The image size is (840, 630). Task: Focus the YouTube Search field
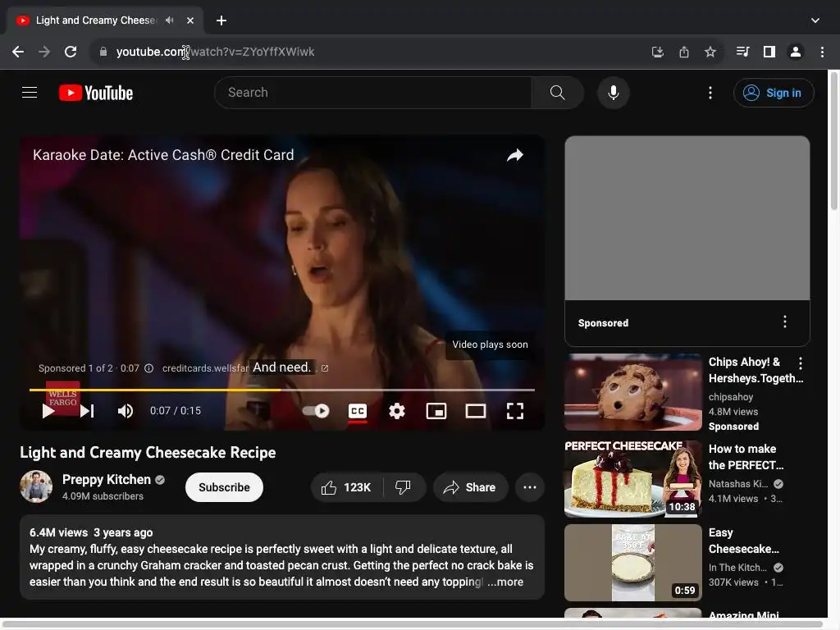pyautogui.click(x=373, y=93)
